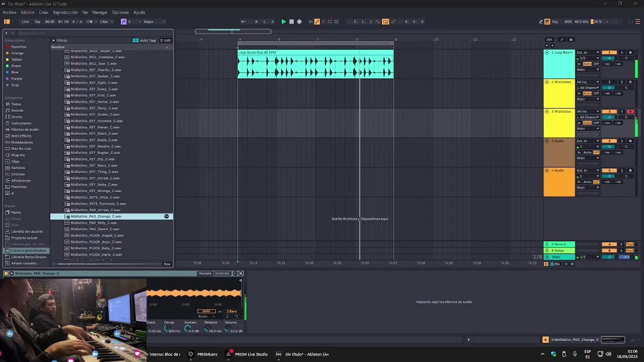The height and width of the screenshot is (362, 644).
Task: Toggle Scale mode icon
Action: [x=123, y=22]
